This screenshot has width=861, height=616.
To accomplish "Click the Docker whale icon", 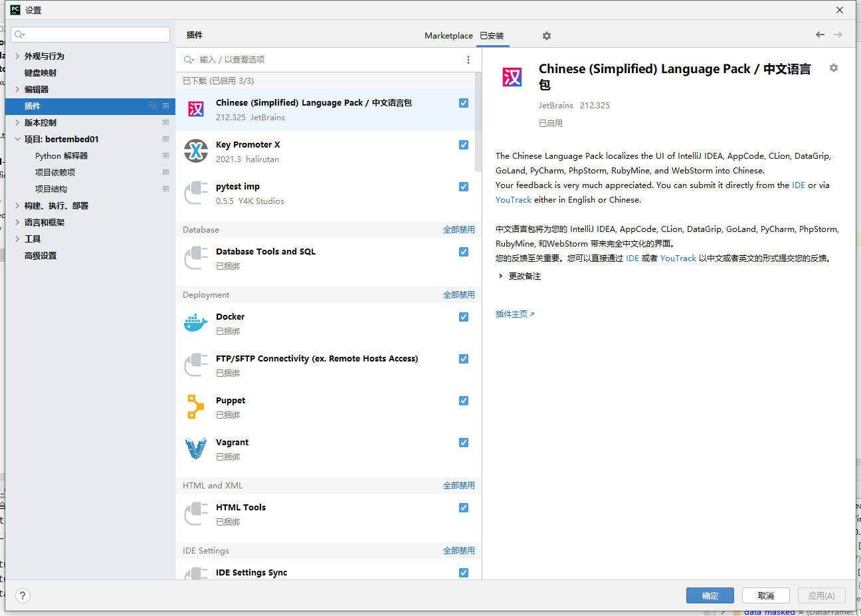I will (x=196, y=323).
